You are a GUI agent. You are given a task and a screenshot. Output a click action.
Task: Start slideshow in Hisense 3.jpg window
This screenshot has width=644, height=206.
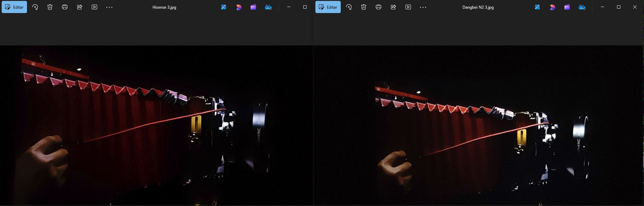(x=95, y=7)
